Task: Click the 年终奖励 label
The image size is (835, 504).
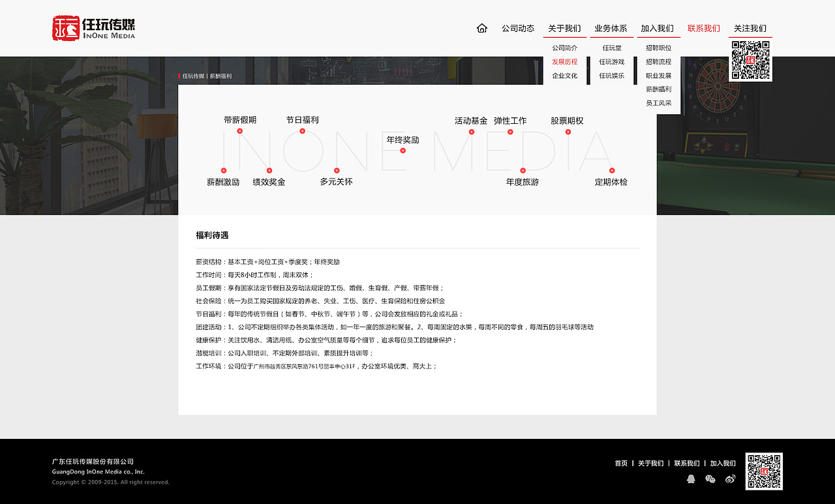Action: [x=403, y=140]
